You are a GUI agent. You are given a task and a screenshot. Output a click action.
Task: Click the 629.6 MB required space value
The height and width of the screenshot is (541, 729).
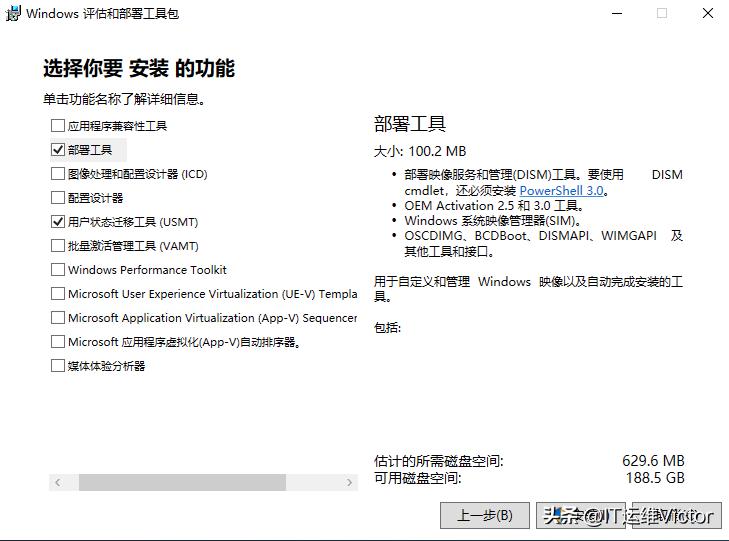(653, 461)
